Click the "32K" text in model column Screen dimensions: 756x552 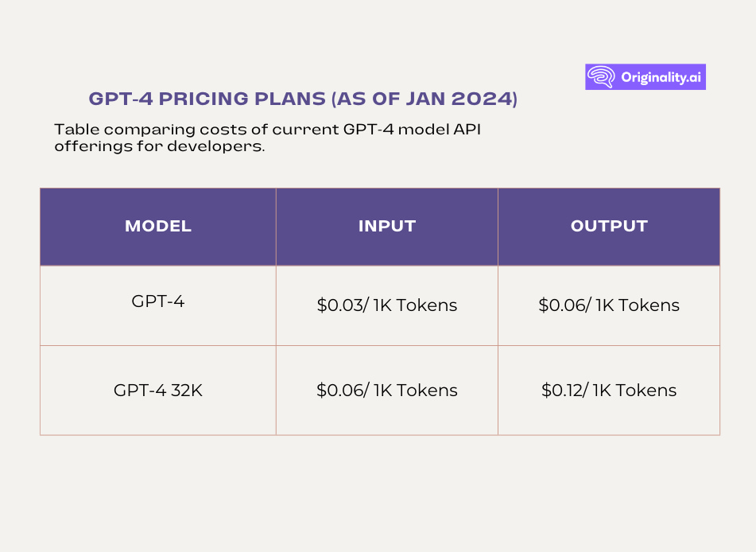point(187,390)
